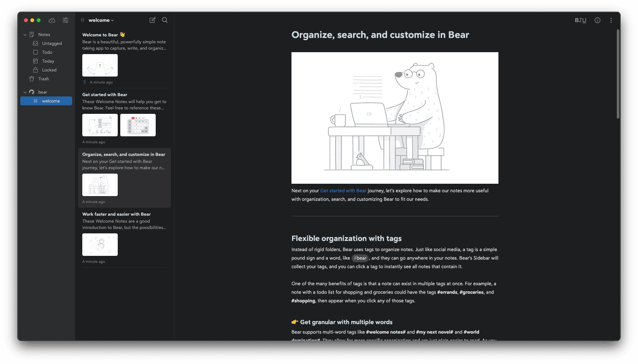Click the #shopping tag text
638x364 pixels.
[x=303, y=301]
